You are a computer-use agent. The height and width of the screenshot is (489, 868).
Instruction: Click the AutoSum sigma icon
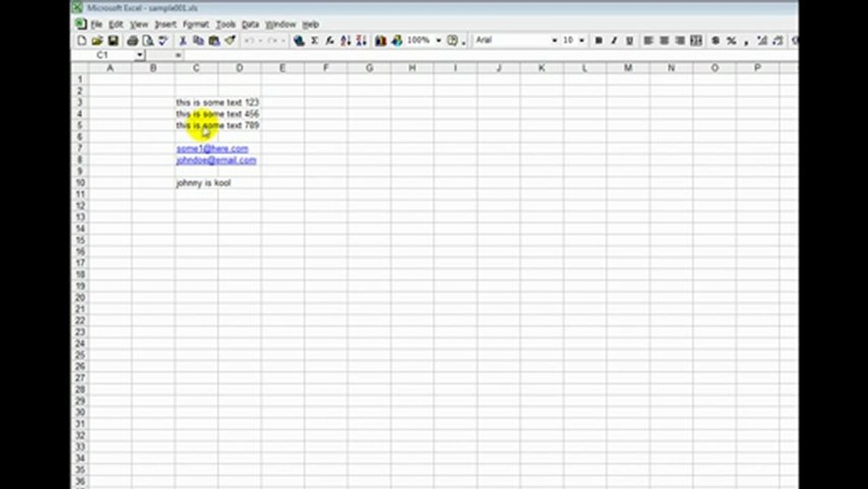point(314,41)
